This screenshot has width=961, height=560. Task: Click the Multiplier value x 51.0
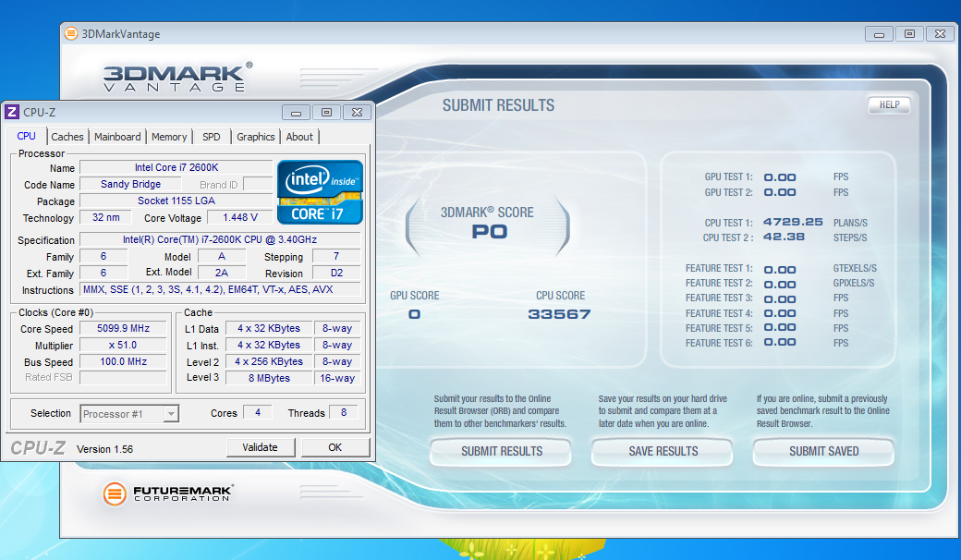click(x=123, y=345)
